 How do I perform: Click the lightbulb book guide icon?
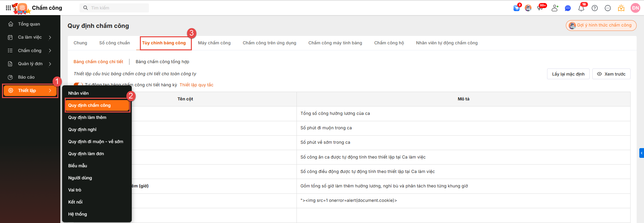621,8
